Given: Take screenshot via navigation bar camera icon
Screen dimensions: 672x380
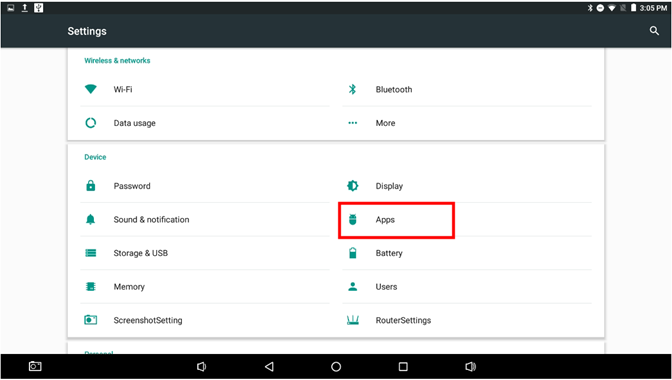Looking at the screenshot, I should coord(35,366).
